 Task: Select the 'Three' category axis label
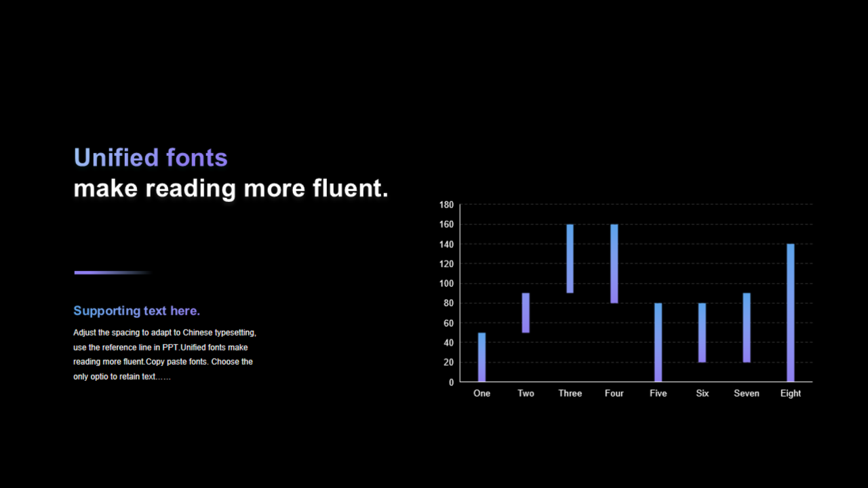pyautogui.click(x=570, y=393)
